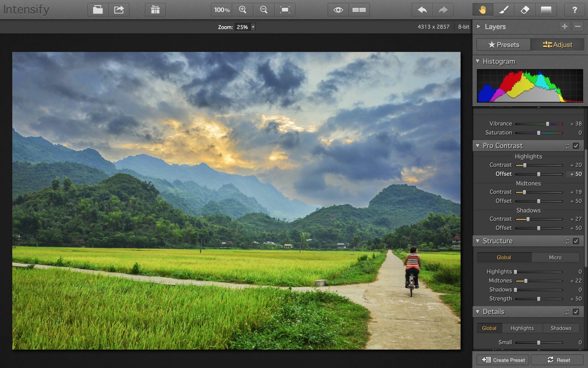This screenshot has height=368, width=588.
Task: Click the Reset button
Action: pos(557,360)
